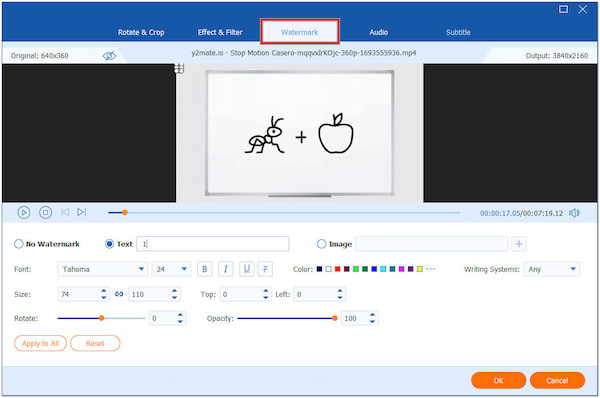The width and height of the screenshot is (600, 398).
Task: Pick the red color swatch
Action: pos(338,269)
